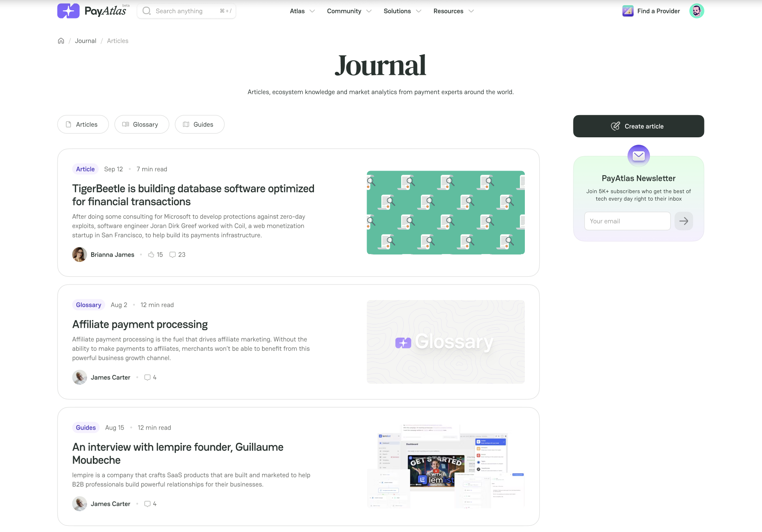Submit newsletter email with arrow icon
The image size is (762, 532).
click(x=683, y=221)
